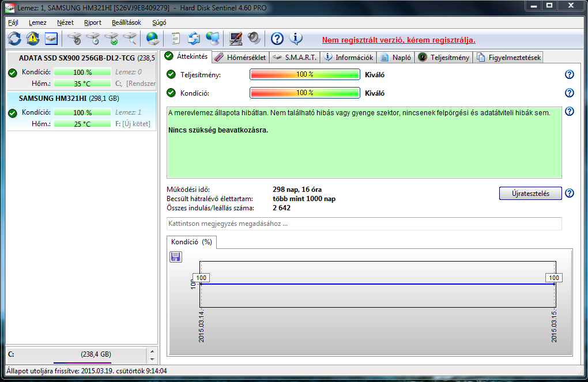Click the Újratesztelés button
This screenshot has width=588, height=382.
tap(530, 194)
